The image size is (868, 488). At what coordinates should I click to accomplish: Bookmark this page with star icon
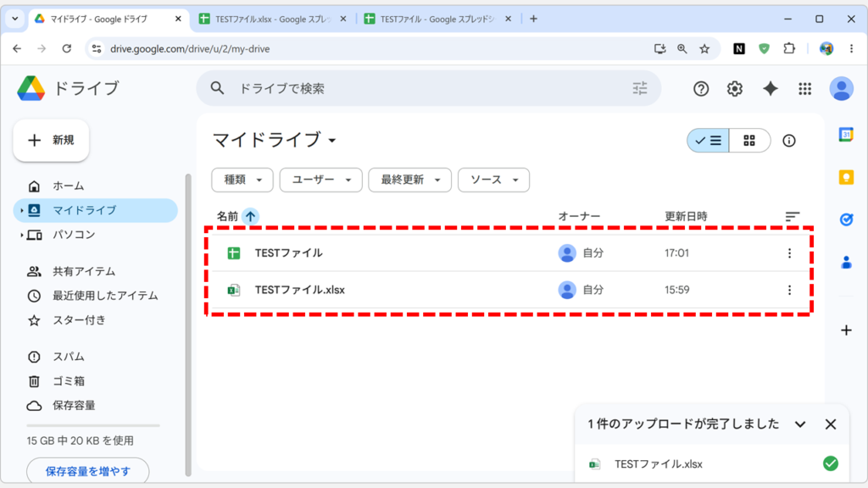(x=704, y=48)
